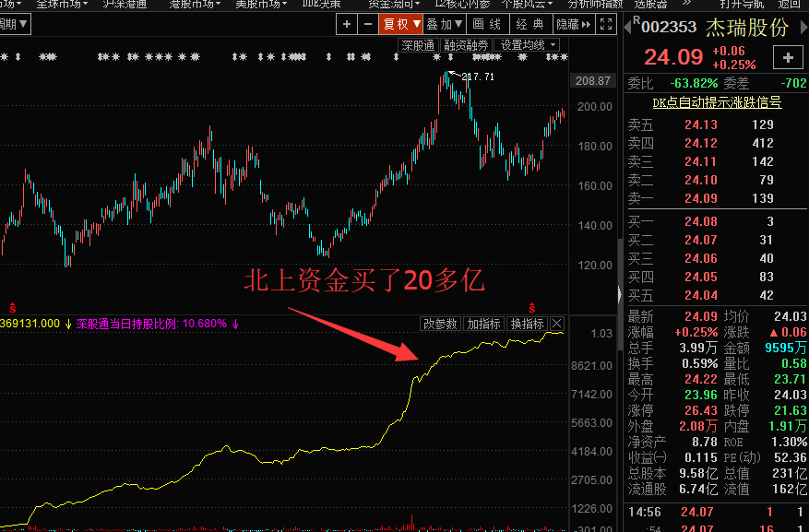809x532 pixels.
Task: Open the 周期 period dropdown
Action: tap(15, 24)
